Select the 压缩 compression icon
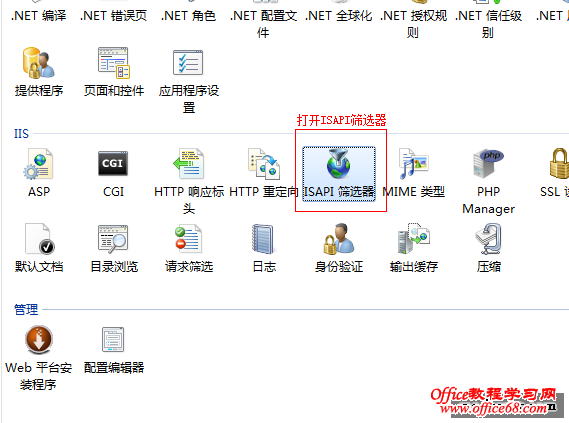Screen dimensions: 569x423 (x=488, y=239)
